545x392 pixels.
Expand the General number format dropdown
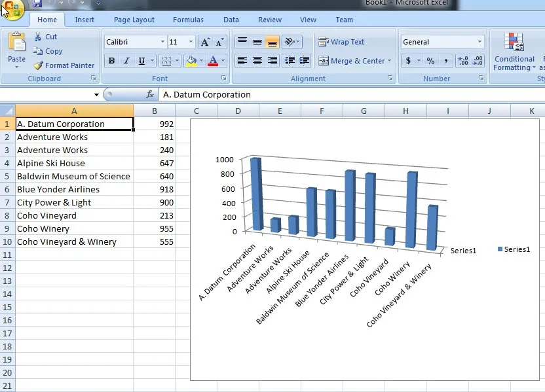coord(479,42)
